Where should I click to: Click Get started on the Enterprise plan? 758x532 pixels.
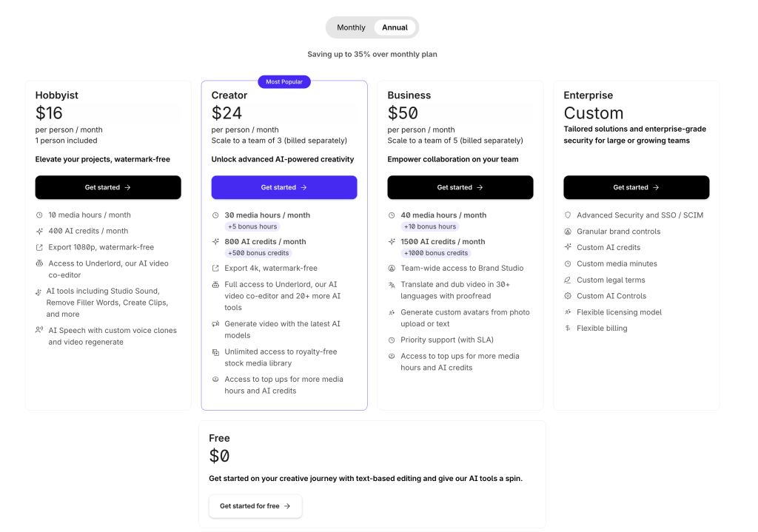click(x=636, y=187)
